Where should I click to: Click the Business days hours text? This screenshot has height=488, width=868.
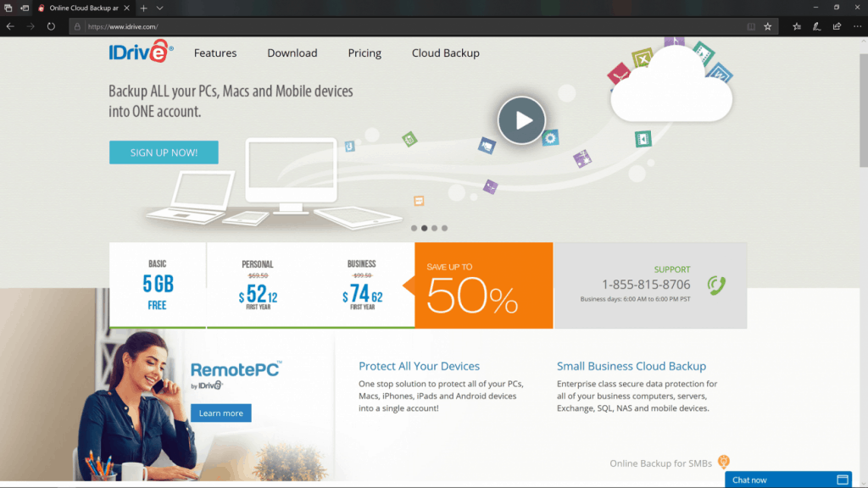[x=635, y=299]
